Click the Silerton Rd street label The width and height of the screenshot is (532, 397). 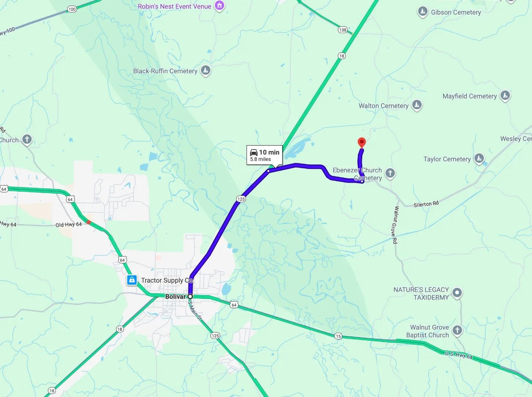[x=426, y=204]
